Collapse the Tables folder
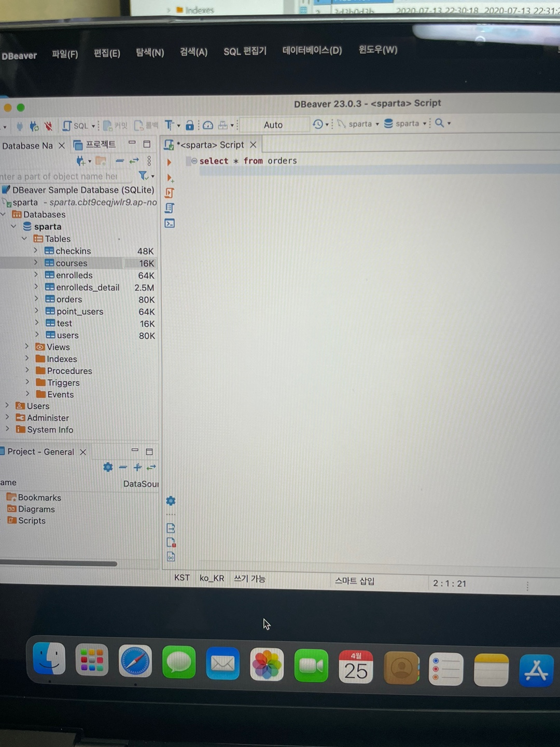The width and height of the screenshot is (560, 747). point(24,239)
